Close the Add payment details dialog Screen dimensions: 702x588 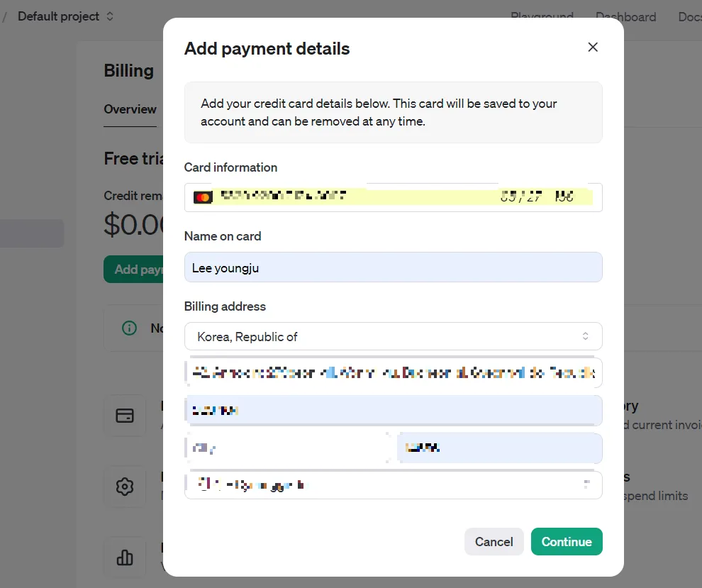pos(593,47)
